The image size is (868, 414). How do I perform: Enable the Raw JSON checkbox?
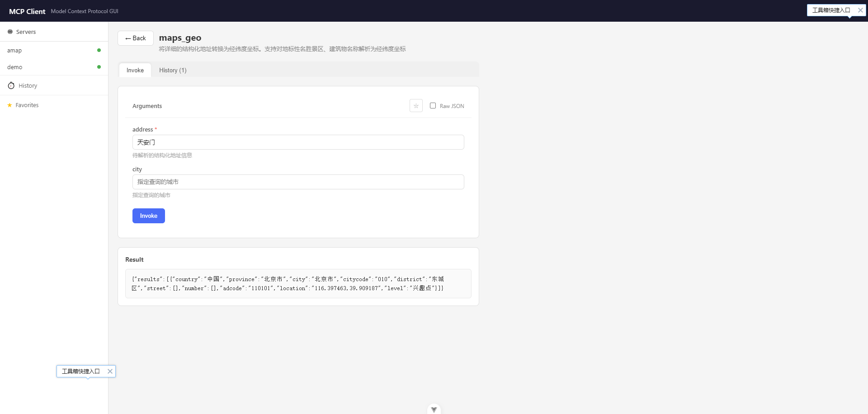click(x=433, y=105)
